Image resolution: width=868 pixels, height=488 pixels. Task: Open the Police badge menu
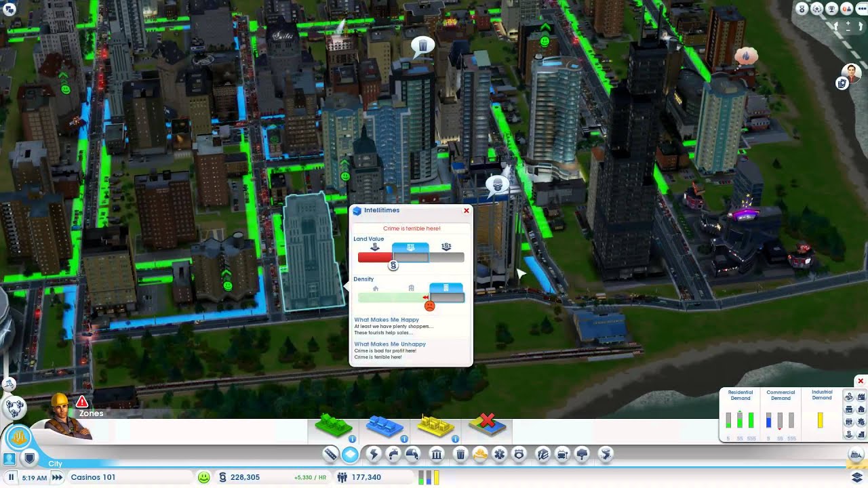tap(519, 454)
